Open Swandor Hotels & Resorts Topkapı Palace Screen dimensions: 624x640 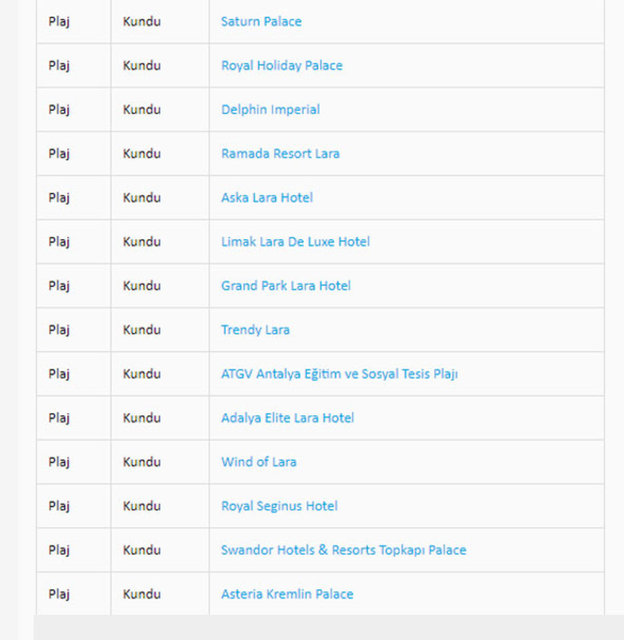click(343, 550)
